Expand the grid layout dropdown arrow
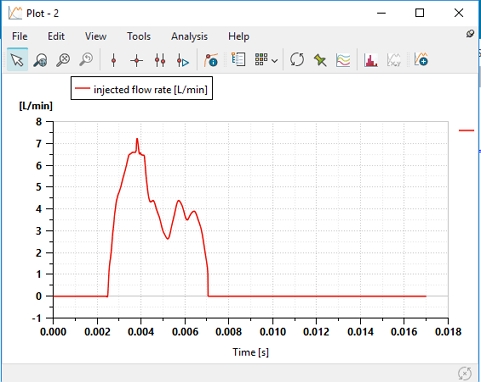Screen dimensions: 481x382 [x=275, y=61]
